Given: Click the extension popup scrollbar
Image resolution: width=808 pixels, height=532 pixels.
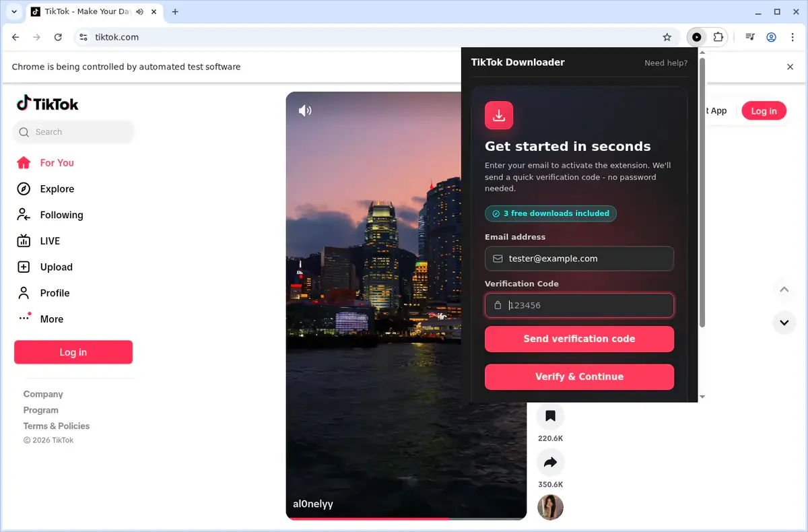Looking at the screenshot, I should [702, 192].
